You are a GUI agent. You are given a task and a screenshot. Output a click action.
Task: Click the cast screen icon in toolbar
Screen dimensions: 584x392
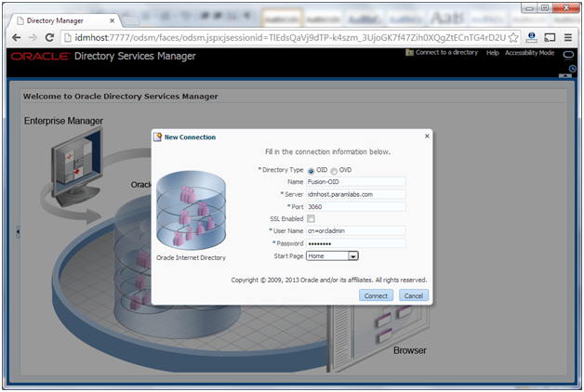tap(550, 37)
